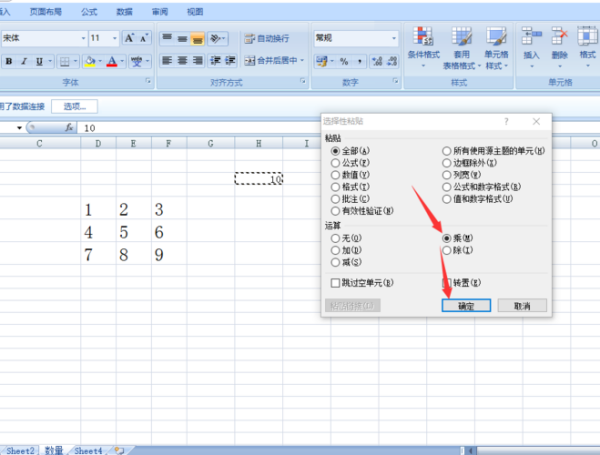Screen dimensions: 600x455
Task: Toggle italic formatting
Action: pos(24,61)
